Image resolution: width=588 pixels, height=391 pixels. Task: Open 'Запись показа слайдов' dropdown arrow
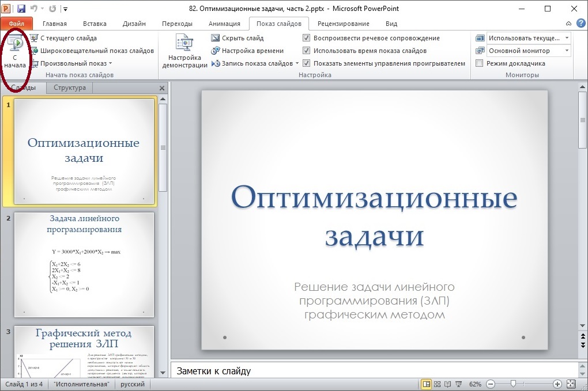coord(297,63)
